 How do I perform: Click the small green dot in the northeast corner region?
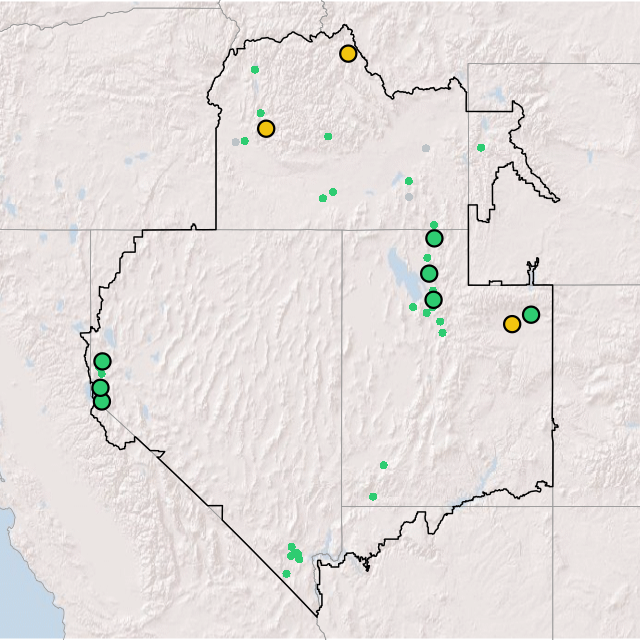481,148
